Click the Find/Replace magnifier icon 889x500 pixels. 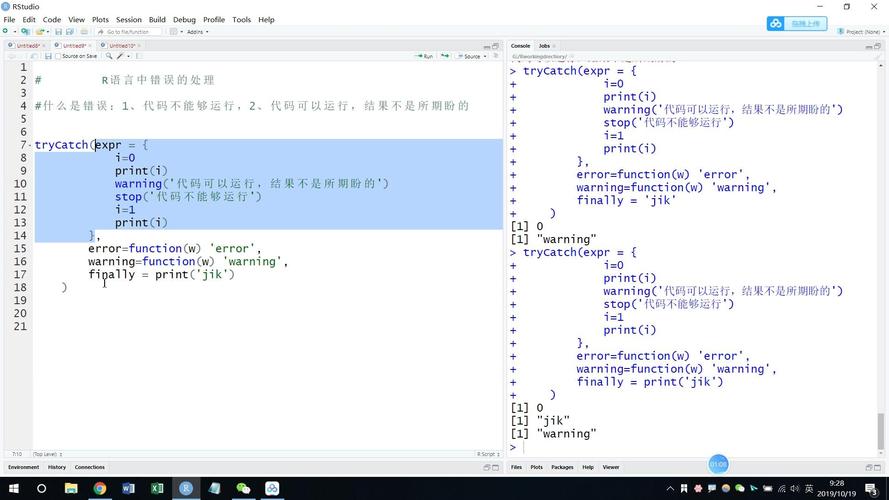click(x=109, y=56)
